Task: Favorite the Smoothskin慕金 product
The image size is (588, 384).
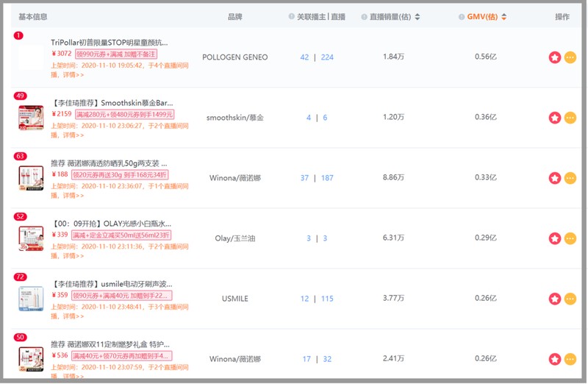Action: click(x=555, y=118)
